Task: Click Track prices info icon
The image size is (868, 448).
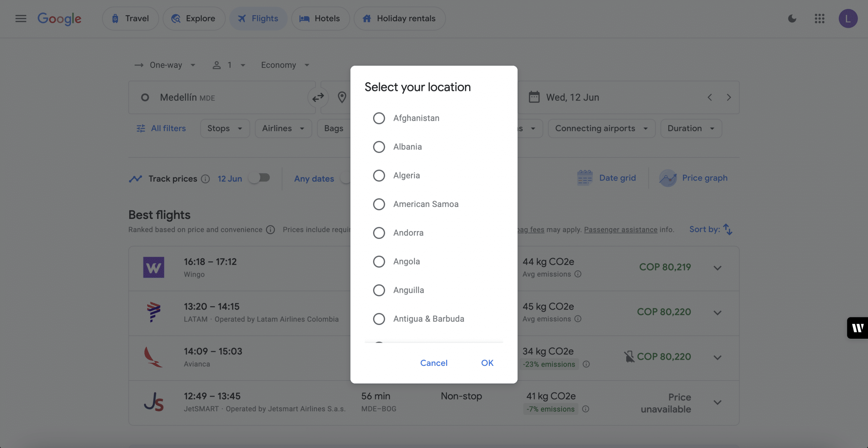Action: [x=205, y=179]
